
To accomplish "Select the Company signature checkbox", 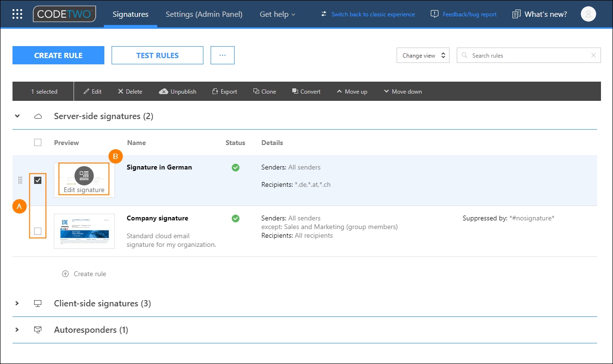I will click(38, 231).
